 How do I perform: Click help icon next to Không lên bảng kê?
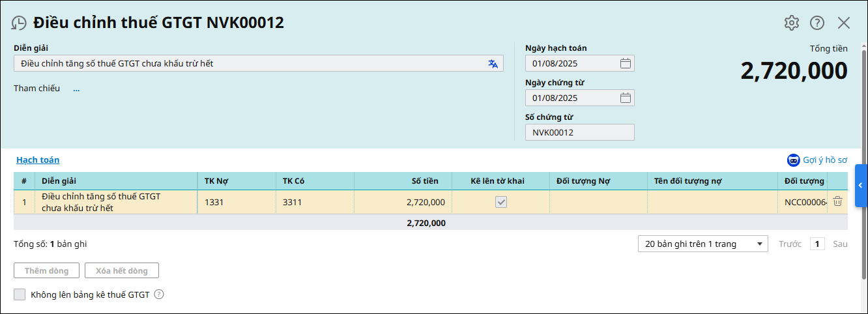point(158,294)
